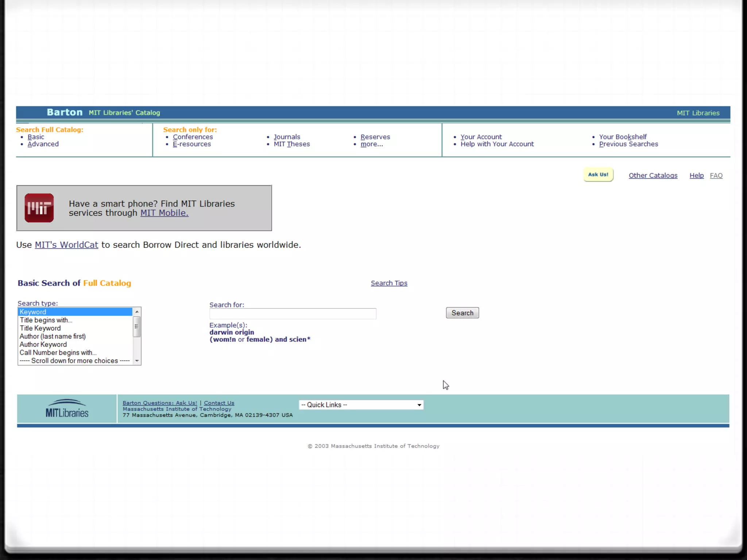Go to E-resources search
This screenshot has width=747, height=560.
click(191, 144)
